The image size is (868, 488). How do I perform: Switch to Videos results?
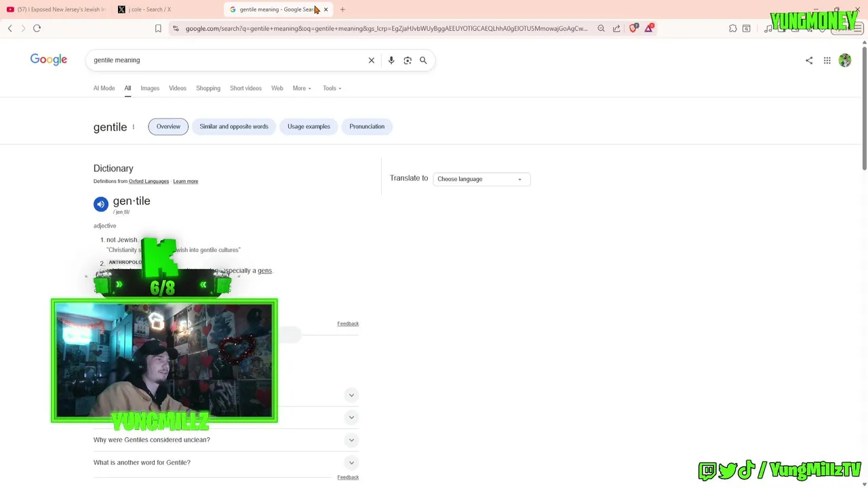[178, 88]
